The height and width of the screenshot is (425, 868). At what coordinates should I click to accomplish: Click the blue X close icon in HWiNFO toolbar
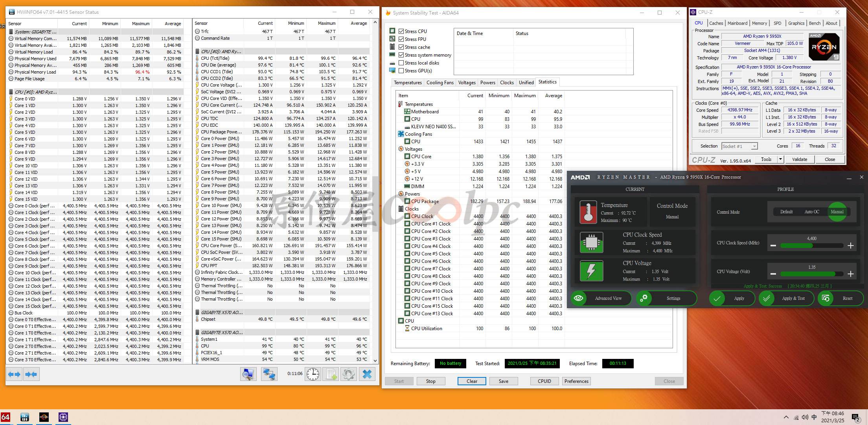(367, 374)
